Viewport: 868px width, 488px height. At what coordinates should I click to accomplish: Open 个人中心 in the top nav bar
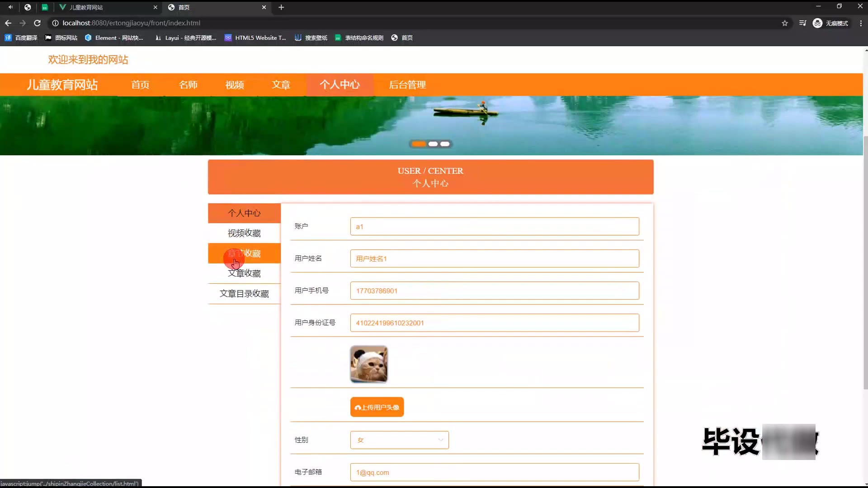pos(340,85)
